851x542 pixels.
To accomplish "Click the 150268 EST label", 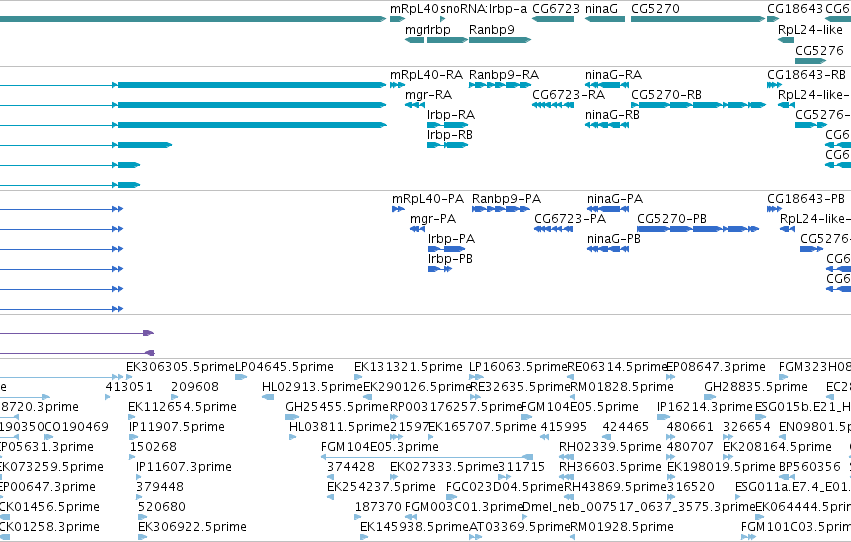I will pos(153,448).
